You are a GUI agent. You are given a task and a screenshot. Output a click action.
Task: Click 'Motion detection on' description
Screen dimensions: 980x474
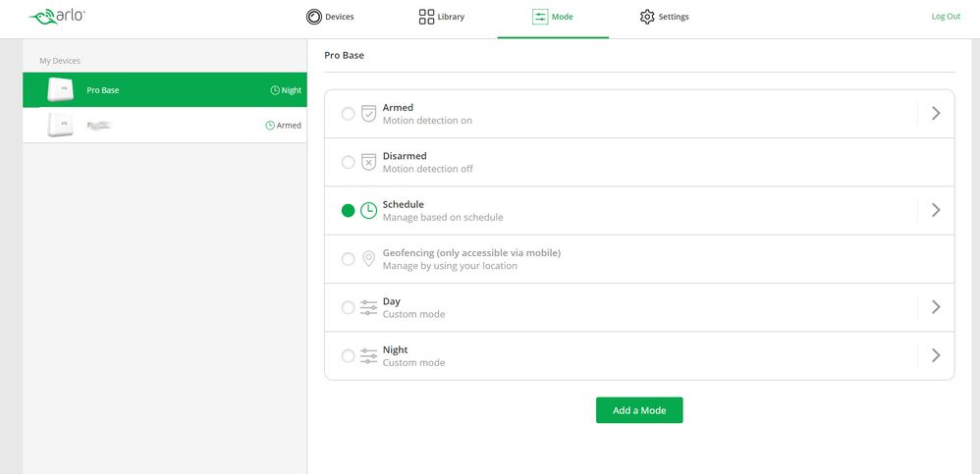coord(427,121)
